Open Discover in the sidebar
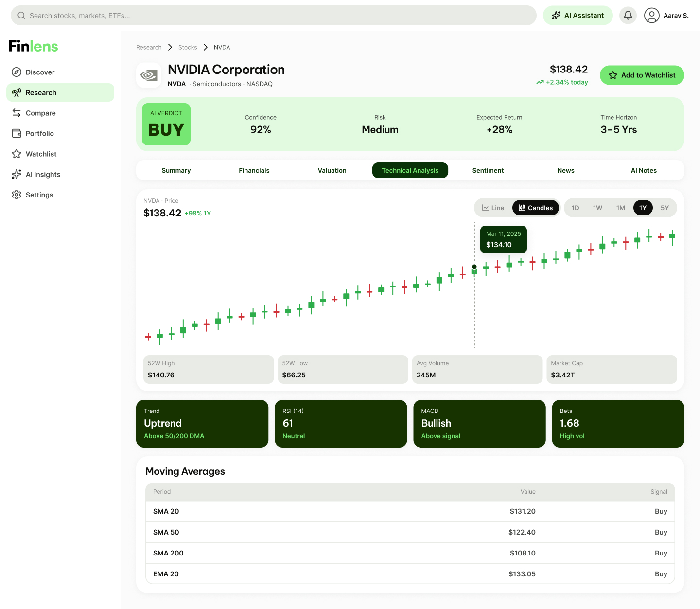The image size is (700, 609). tap(60, 72)
